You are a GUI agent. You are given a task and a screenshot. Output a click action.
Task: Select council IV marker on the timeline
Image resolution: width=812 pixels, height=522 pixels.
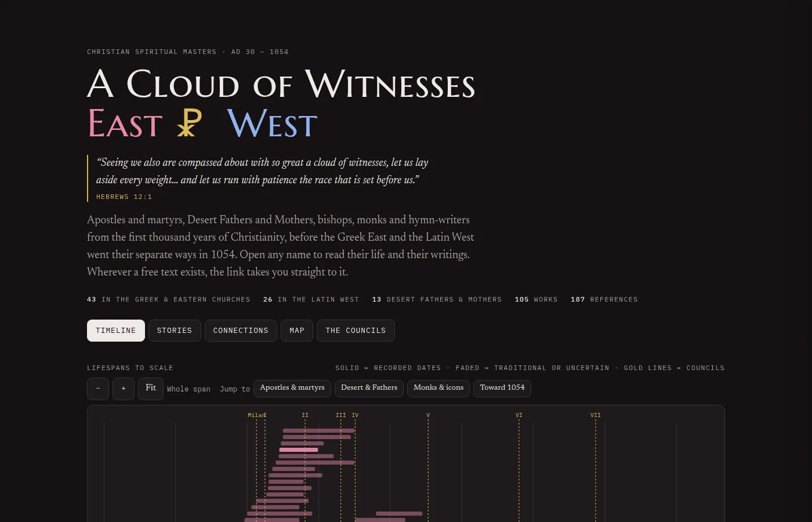(355, 415)
